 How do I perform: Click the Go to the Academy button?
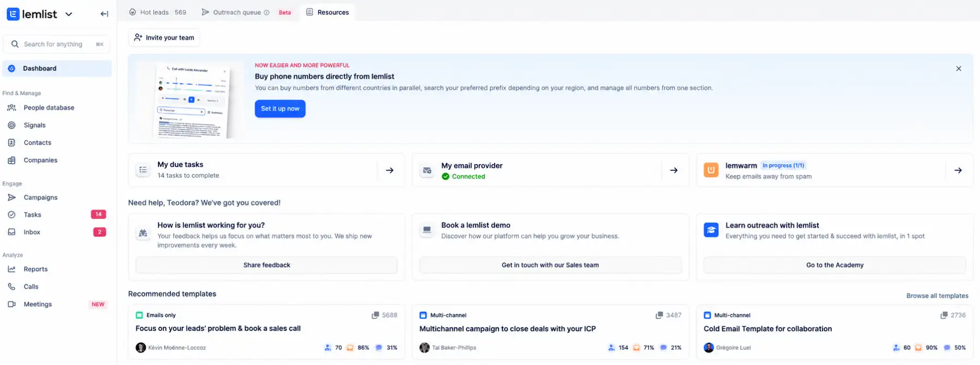(x=835, y=265)
